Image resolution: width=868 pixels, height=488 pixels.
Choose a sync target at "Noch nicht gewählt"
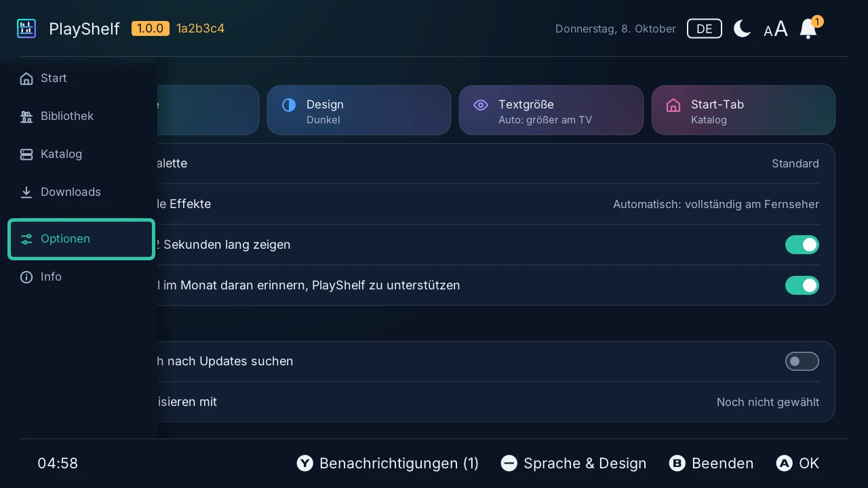tap(768, 402)
